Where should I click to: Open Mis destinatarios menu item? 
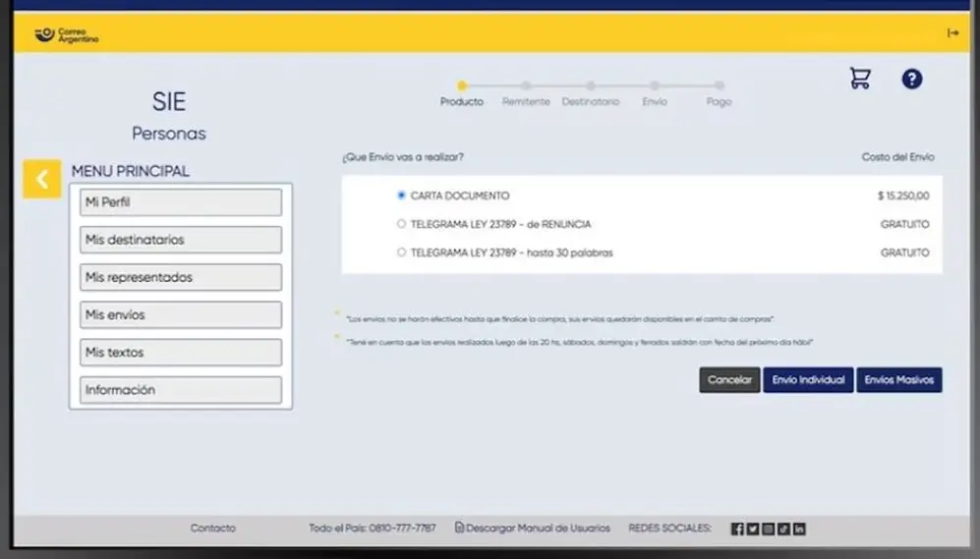point(181,240)
